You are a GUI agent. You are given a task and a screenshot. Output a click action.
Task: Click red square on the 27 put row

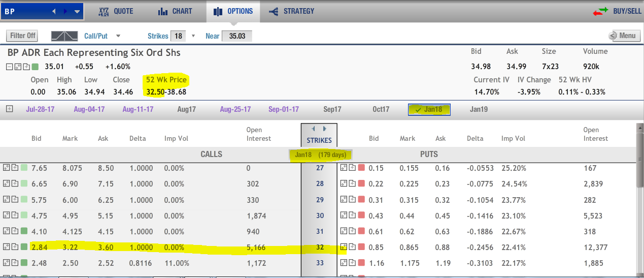pyautogui.click(x=361, y=168)
